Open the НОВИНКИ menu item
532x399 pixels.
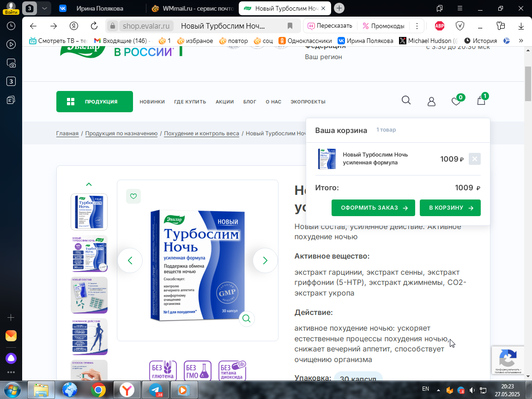152,102
